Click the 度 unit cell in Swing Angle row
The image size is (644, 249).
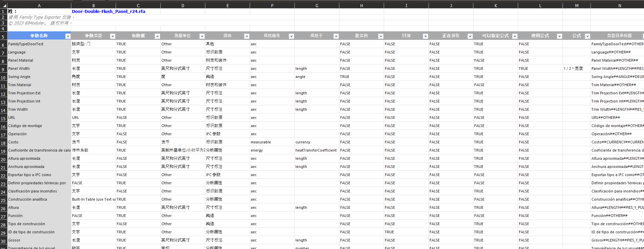(x=183, y=77)
